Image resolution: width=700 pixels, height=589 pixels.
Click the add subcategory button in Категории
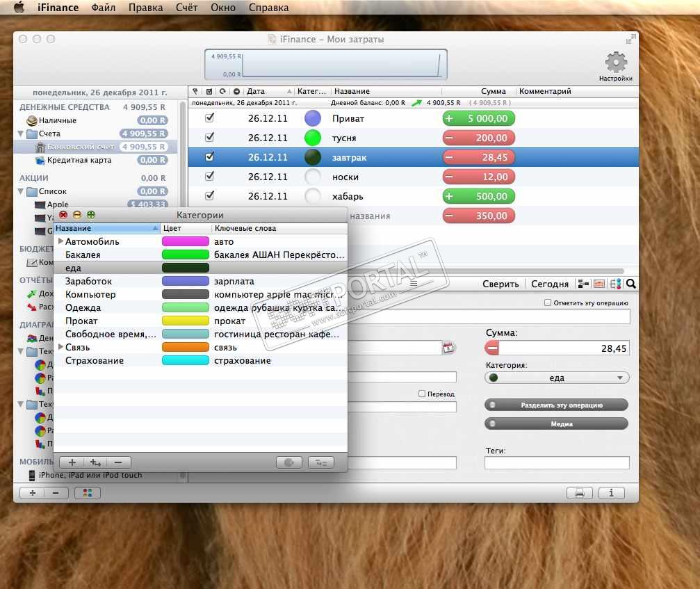pos(95,462)
